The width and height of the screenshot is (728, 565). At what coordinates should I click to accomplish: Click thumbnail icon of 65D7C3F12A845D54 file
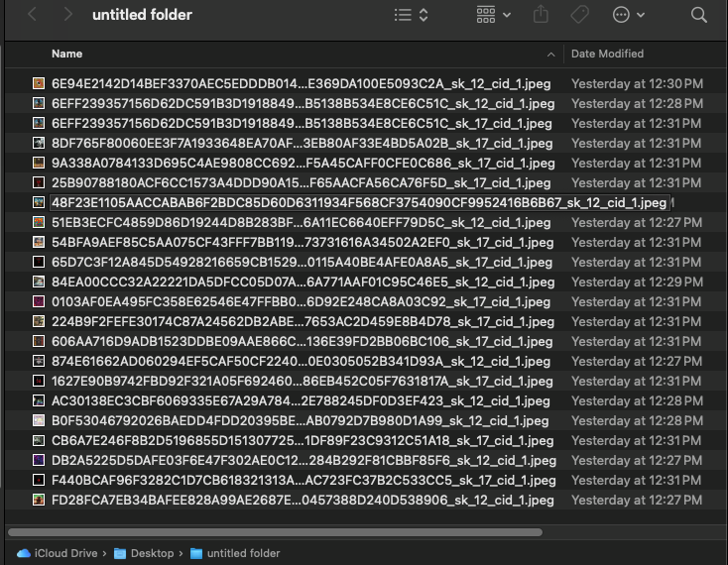[39, 262]
